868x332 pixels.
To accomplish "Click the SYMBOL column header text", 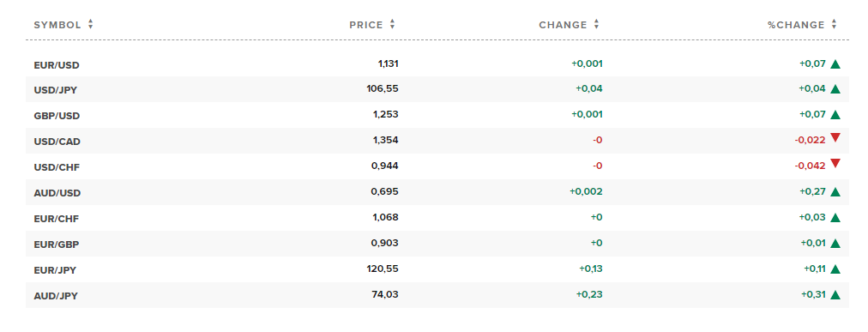I will pos(57,25).
